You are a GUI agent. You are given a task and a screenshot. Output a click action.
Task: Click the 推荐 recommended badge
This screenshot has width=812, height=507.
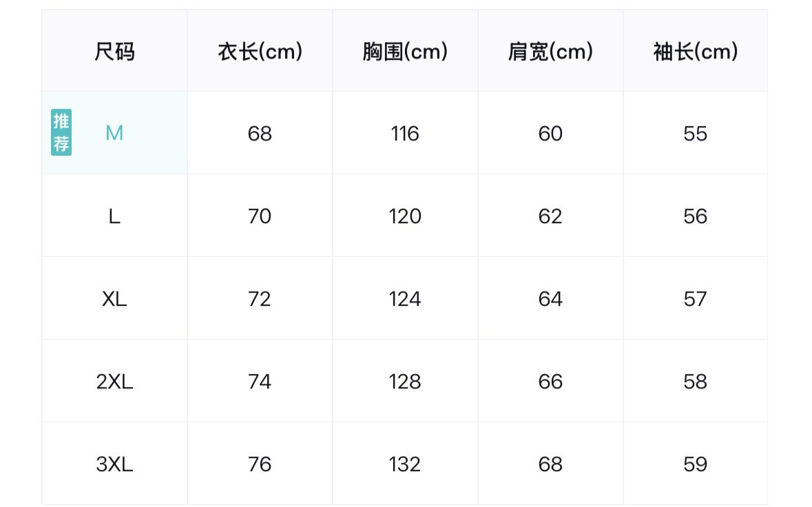[x=61, y=132]
